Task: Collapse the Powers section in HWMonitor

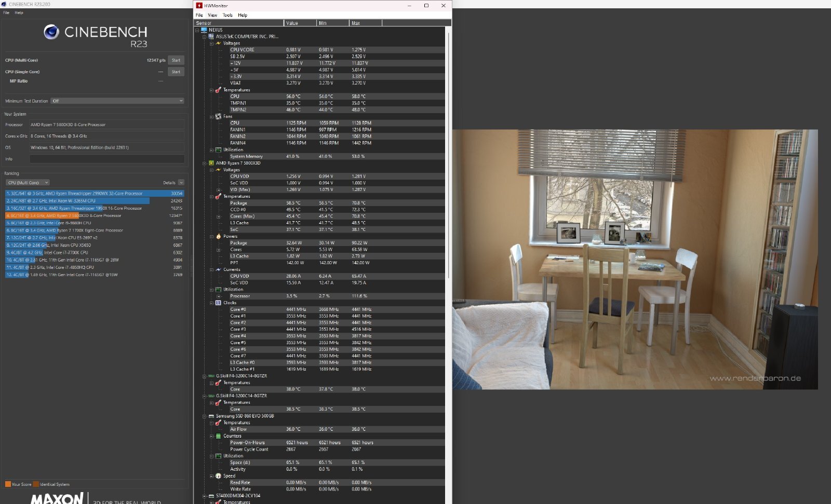Action: click(211, 236)
